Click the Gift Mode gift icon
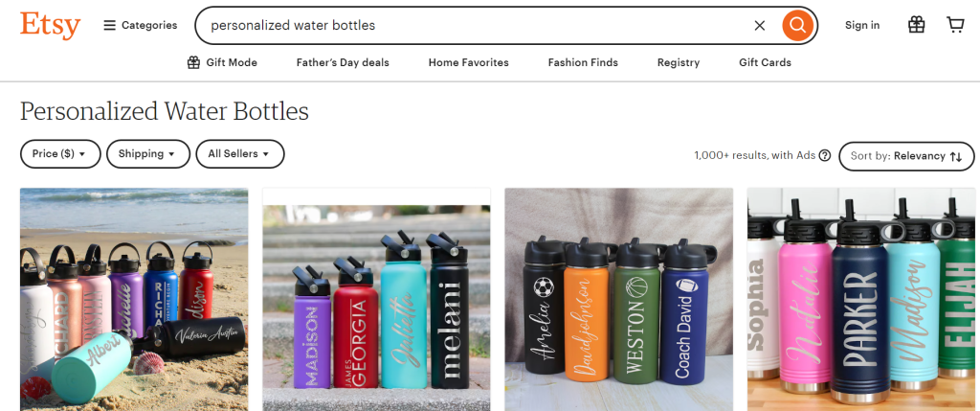The width and height of the screenshot is (980, 411). coord(193,62)
